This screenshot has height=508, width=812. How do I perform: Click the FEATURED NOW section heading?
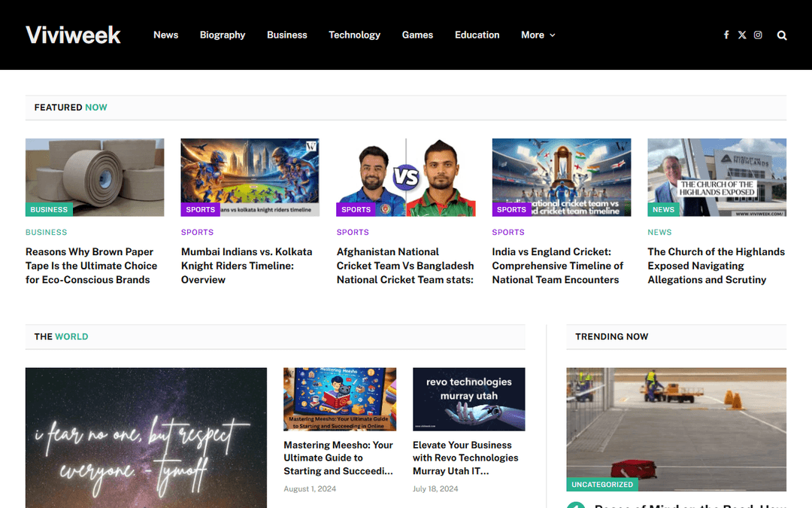coord(71,108)
